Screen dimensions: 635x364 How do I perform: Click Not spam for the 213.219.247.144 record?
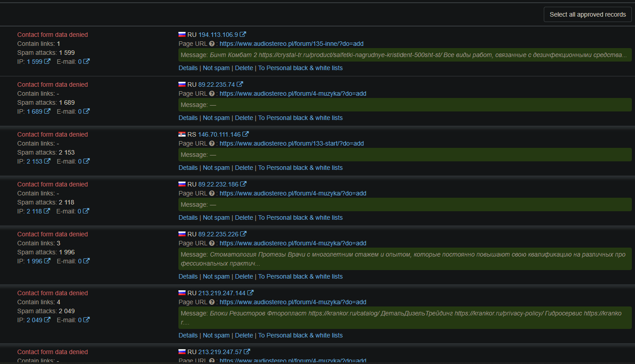tap(216, 335)
